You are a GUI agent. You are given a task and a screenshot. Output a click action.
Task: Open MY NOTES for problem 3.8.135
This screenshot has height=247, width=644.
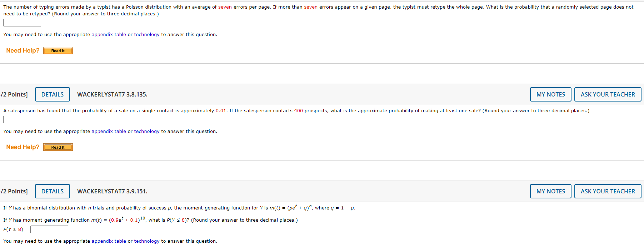point(550,94)
